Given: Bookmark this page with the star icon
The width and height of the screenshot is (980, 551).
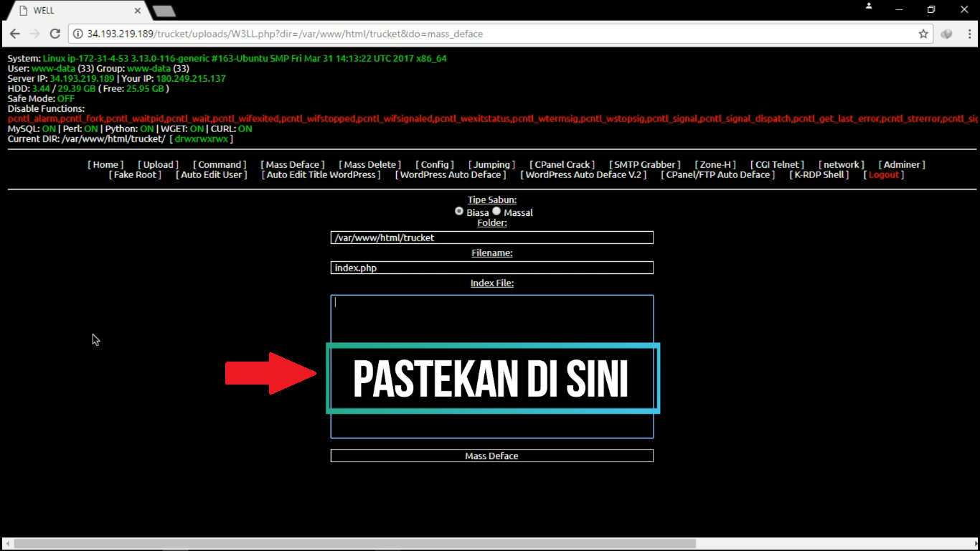Looking at the screenshot, I should tap(923, 33).
